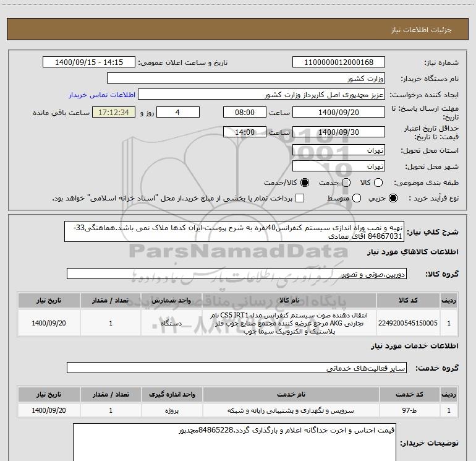Image resolution: width=476 pixels, height=461 pixels.
Task: Click the remaining days field showing 4
Action: click(178, 112)
